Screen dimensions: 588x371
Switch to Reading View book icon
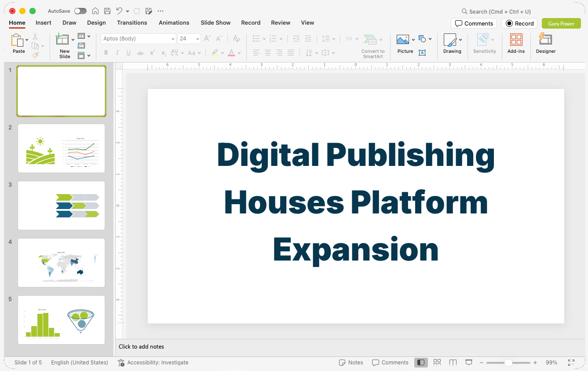coord(453,362)
